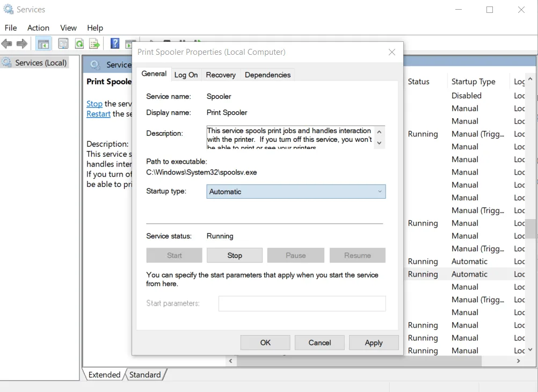Click the Forward navigation arrow
This screenshot has width=538, height=392.
[21, 43]
